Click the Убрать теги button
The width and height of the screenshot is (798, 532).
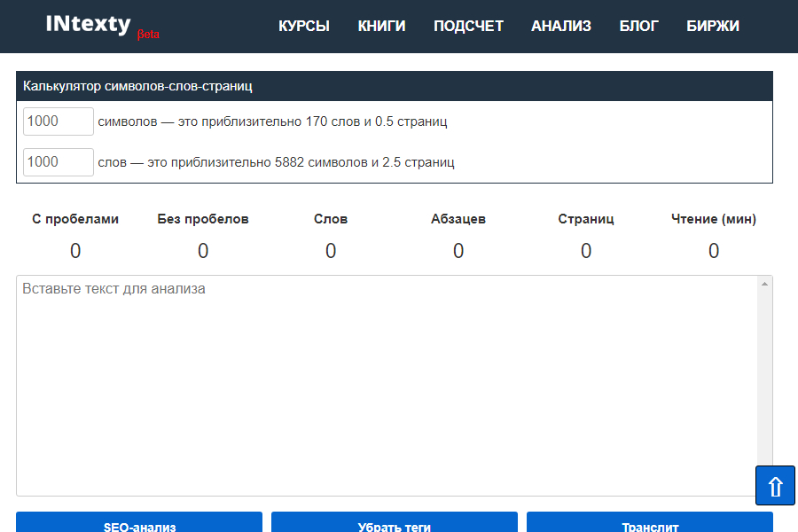pos(395,523)
